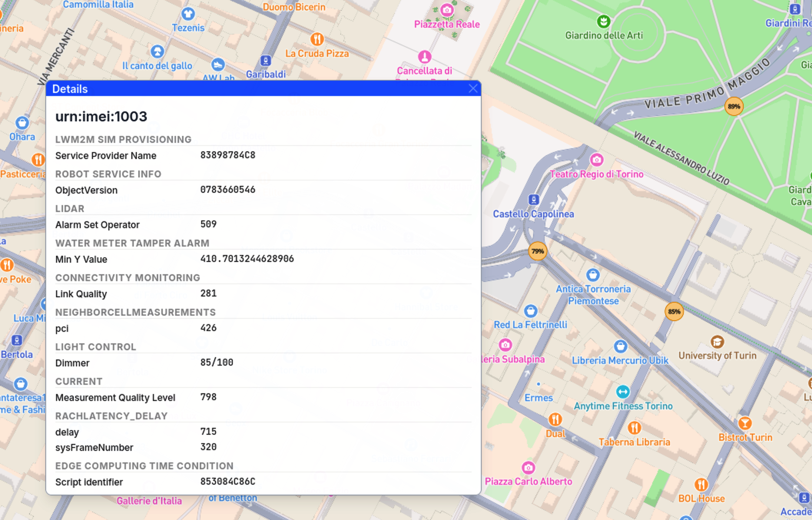This screenshot has height=520, width=812.
Task: Click the Link Quality row
Action: 81,294
